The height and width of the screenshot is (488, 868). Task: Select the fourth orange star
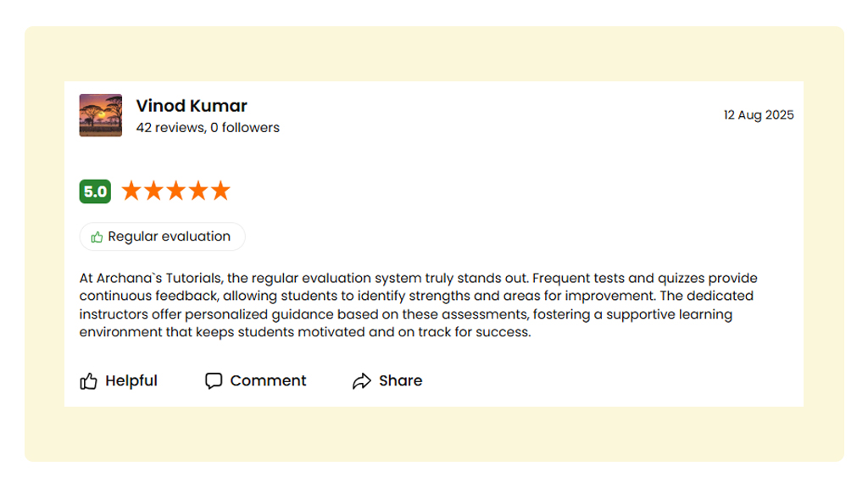click(198, 191)
